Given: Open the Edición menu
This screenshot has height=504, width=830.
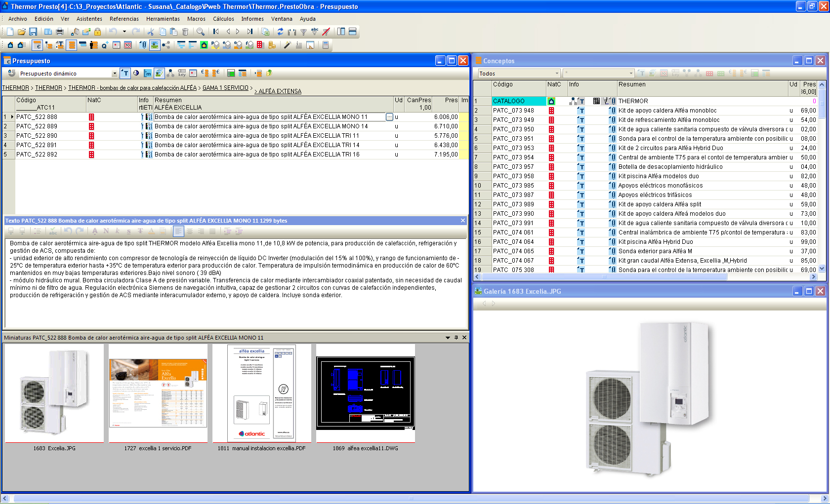Looking at the screenshot, I should (x=44, y=19).
